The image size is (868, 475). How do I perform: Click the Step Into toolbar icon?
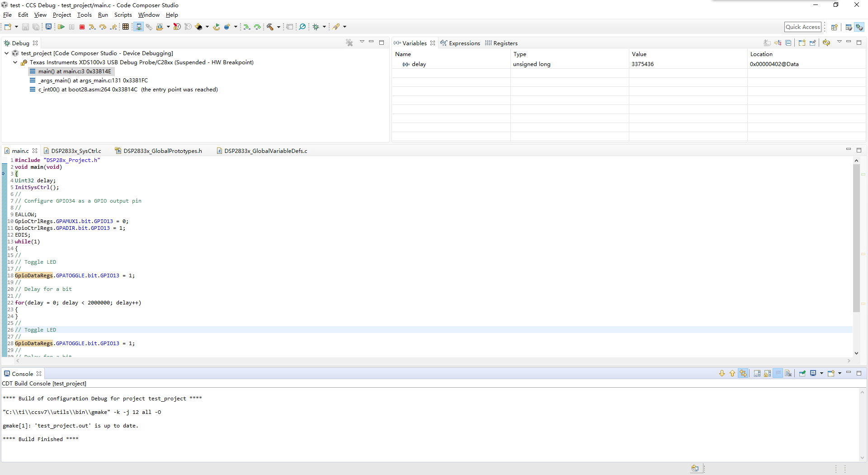point(92,27)
